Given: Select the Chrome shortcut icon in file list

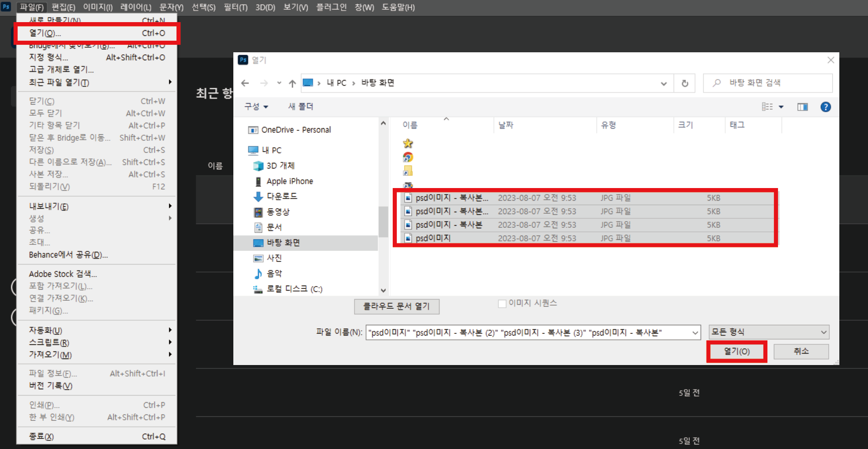Looking at the screenshot, I should tap(408, 157).
